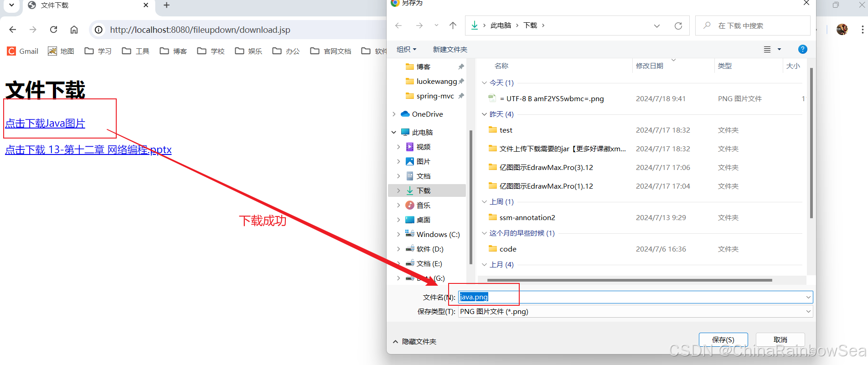Sort by the 类型 column header
The width and height of the screenshot is (868, 365).
pos(725,66)
